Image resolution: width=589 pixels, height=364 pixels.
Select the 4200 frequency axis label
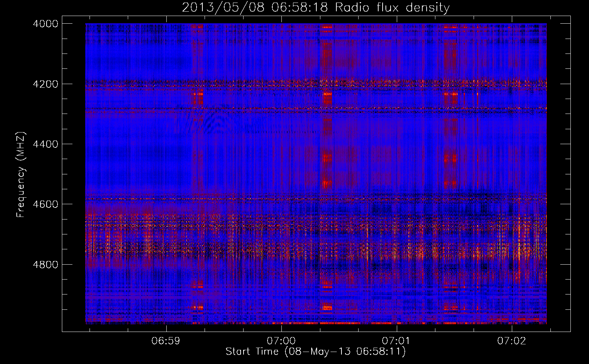[46, 84]
